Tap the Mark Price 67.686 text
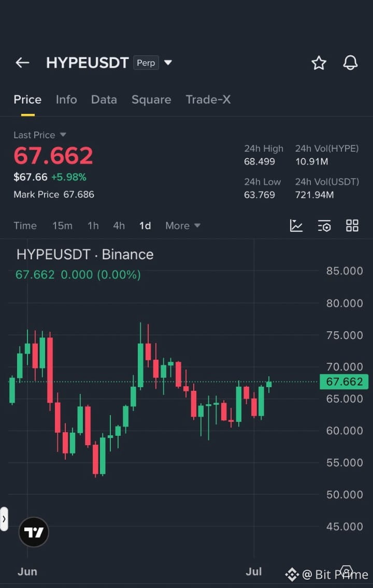 tap(54, 195)
